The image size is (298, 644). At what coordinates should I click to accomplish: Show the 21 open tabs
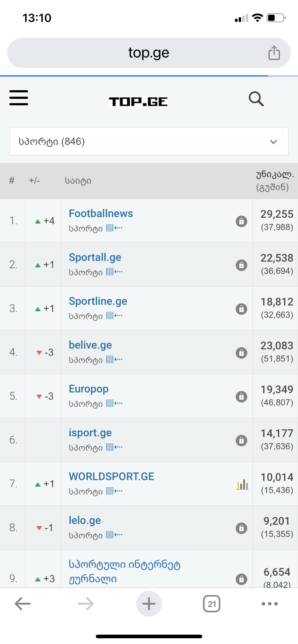pyautogui.click(x=212, y=604)
